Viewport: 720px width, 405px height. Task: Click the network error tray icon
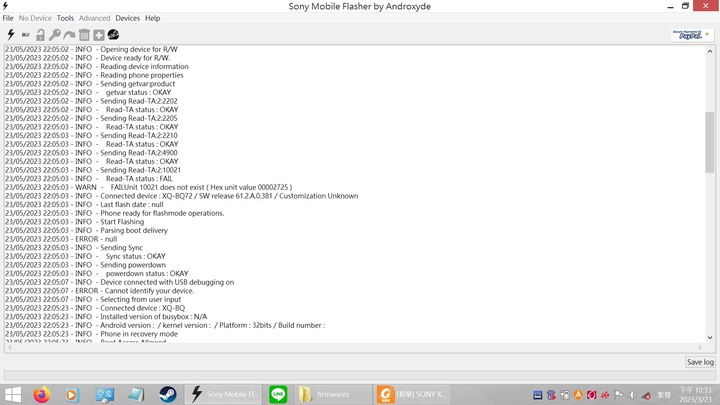tap(646, 395)
